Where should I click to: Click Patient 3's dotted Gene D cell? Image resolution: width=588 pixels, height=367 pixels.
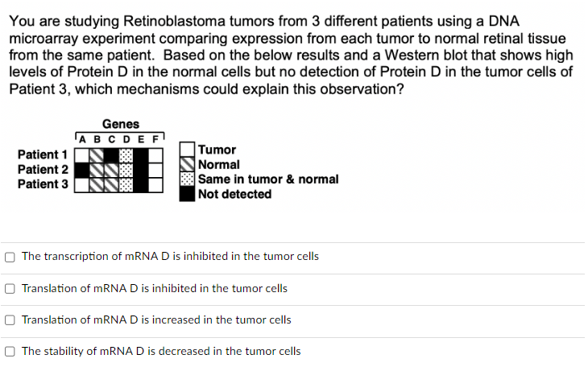point(126,184)
